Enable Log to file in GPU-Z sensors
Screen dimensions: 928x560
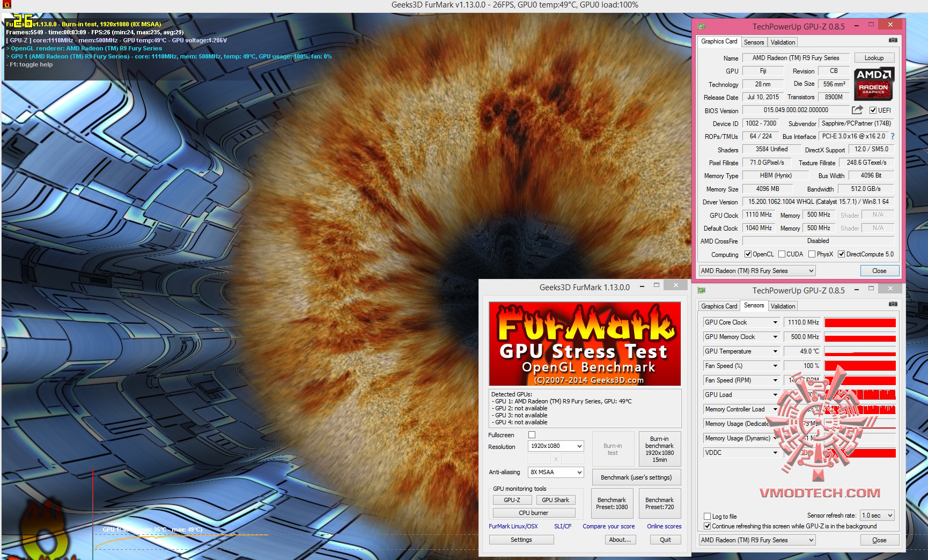[x=707, y=516]
